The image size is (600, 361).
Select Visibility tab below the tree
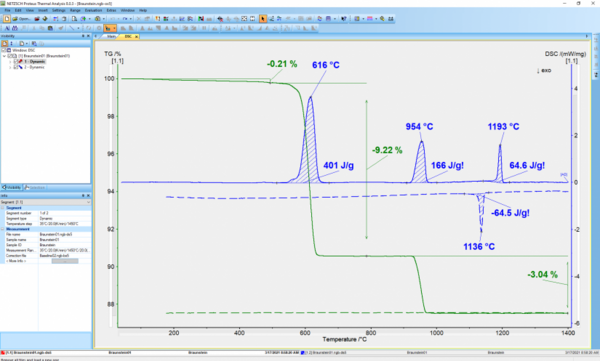(x=12, y=188)
